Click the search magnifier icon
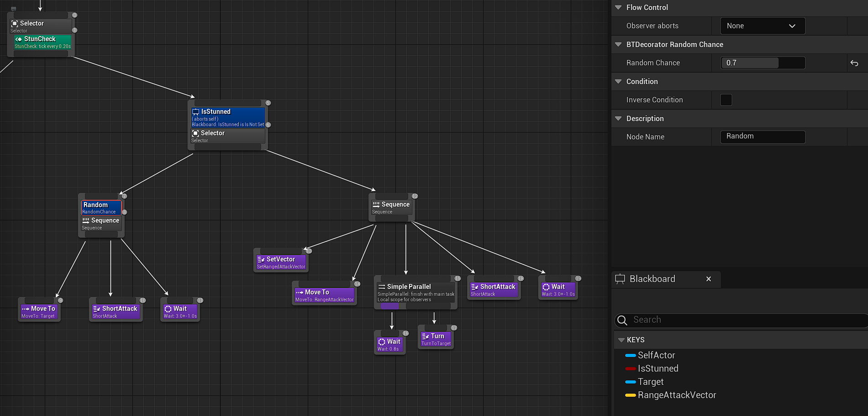868x416 pixels. click(622, 320)
